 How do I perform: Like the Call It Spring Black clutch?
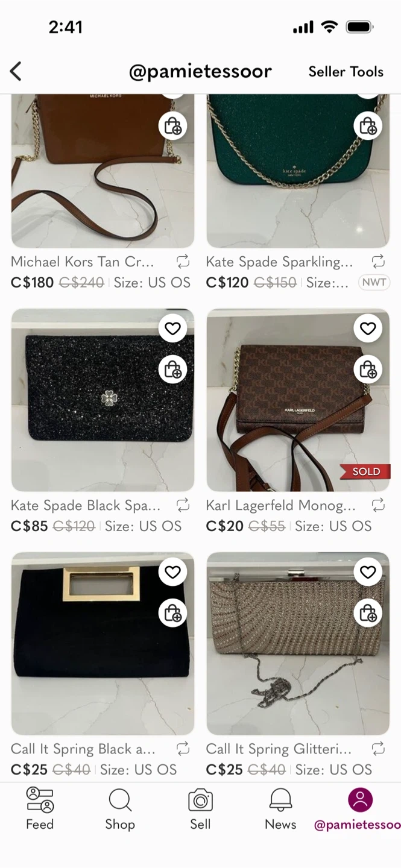[x=173, y=572]
